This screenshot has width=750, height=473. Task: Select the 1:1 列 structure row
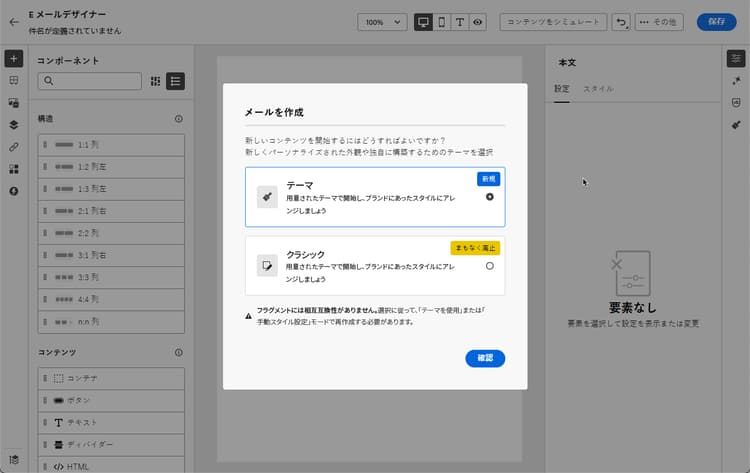pyautogui.click(x=111, y=144)
